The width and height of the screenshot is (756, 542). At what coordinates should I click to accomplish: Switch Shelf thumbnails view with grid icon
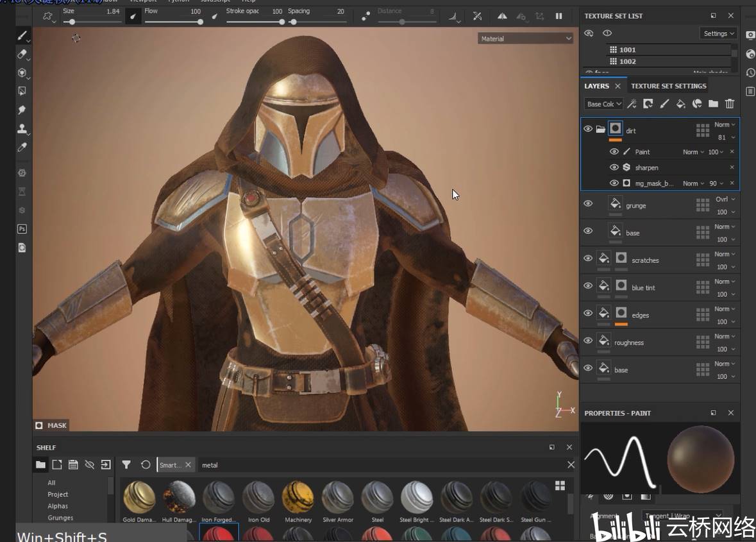click(560, 486)
